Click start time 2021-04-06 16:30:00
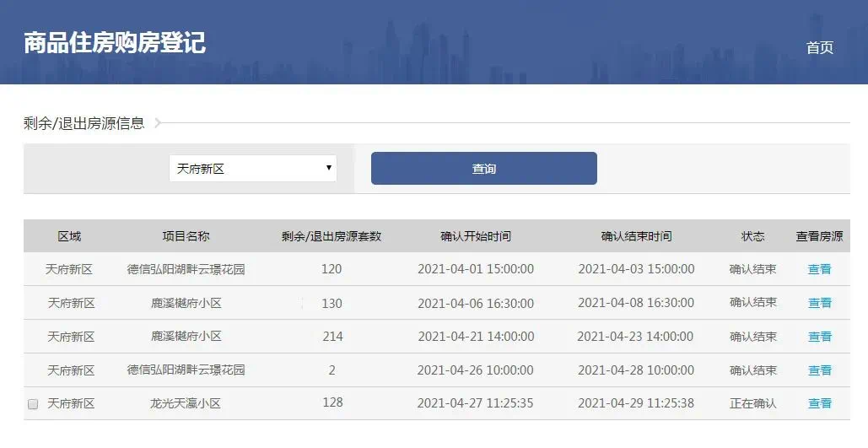868x448 pixels. coord(476,304)
